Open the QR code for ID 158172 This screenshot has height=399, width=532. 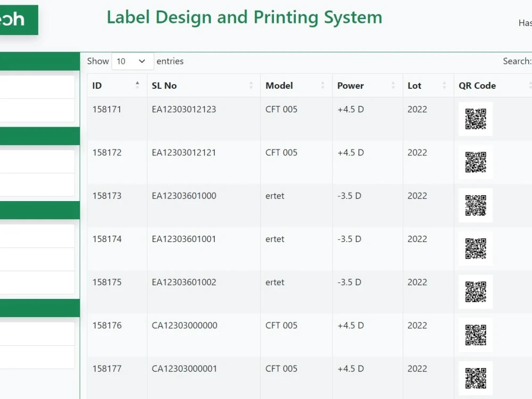(x=475, y=162)
